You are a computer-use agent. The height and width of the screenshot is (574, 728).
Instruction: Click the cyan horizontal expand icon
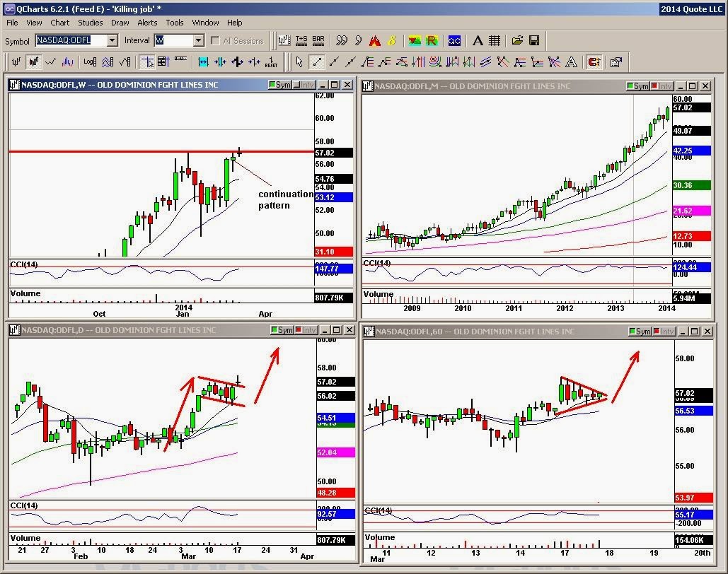pos(203,61)
